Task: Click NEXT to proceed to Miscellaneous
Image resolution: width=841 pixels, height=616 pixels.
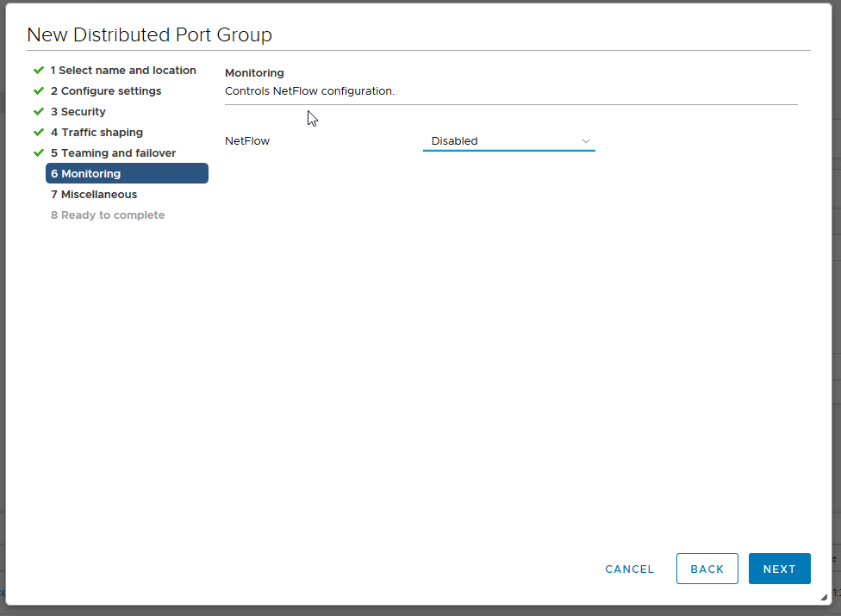Action: [x=779, y=569]
